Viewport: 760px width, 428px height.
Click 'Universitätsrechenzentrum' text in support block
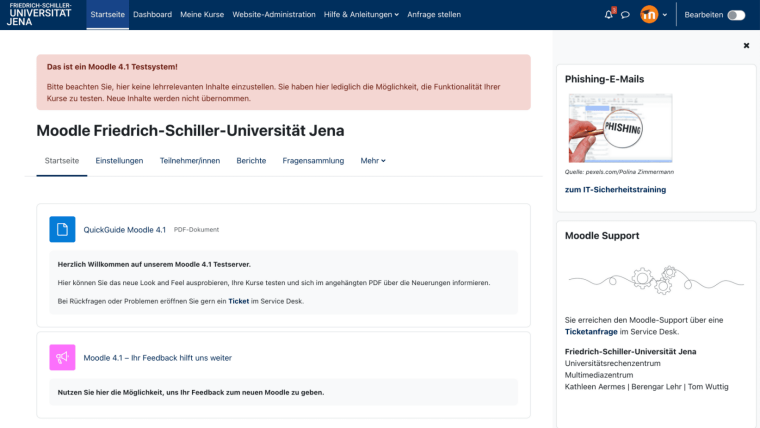(613, 363)
